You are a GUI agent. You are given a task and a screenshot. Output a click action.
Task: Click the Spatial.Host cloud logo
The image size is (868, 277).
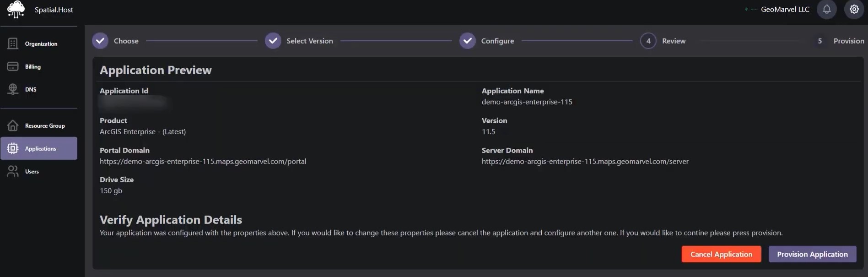(16, 9)
